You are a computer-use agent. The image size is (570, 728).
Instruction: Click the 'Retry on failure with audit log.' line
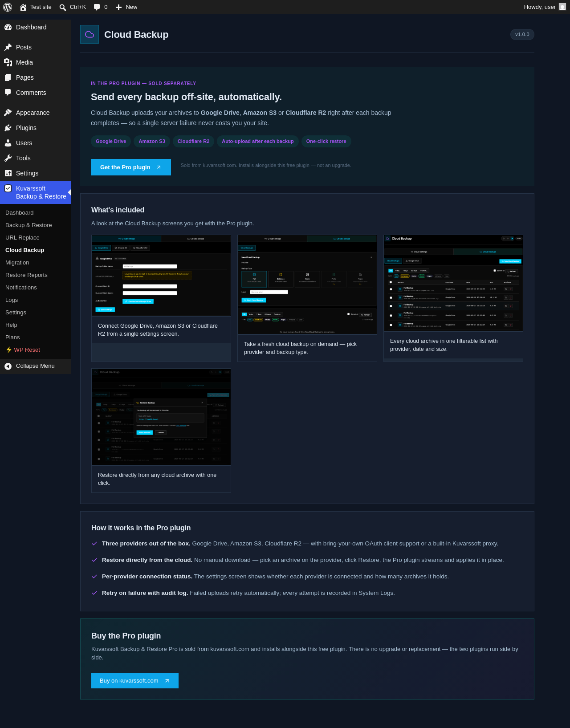pos(248,593)
